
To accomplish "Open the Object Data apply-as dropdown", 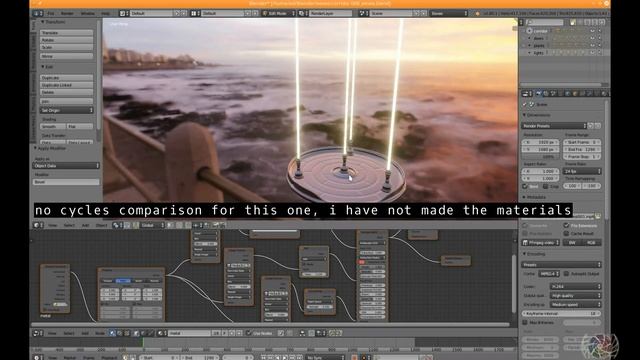I will 66,166.
